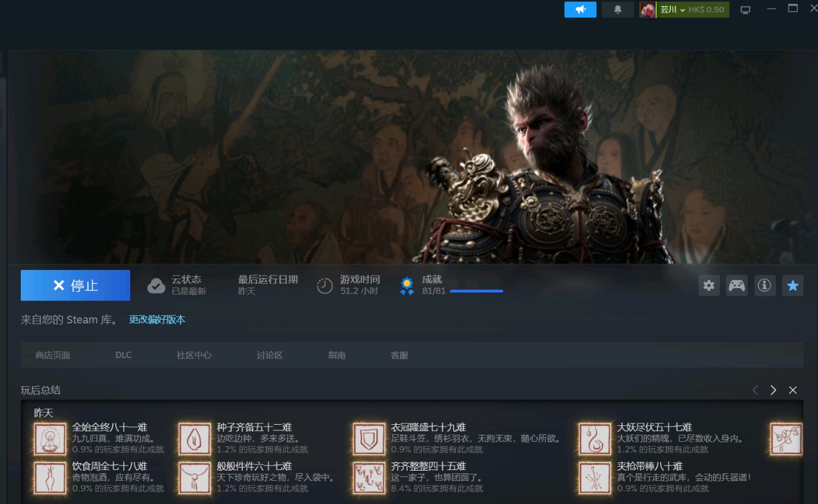Switch to Big Picture mode monitor icon
Image resolution: width=818 pixels, height=504 pixels.
point(746,9)
